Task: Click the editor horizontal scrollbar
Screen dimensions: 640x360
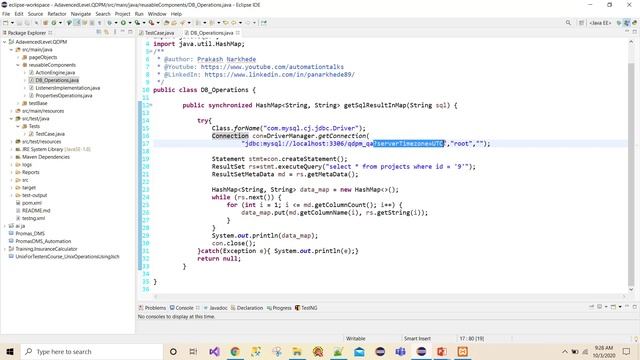Action: tap(389, 296)
